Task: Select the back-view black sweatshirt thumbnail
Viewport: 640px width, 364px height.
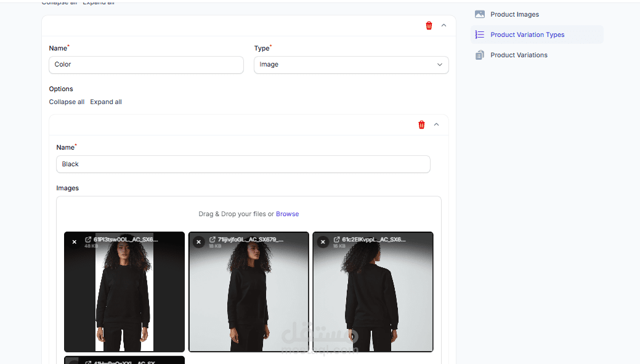Action: coord(373,292)
